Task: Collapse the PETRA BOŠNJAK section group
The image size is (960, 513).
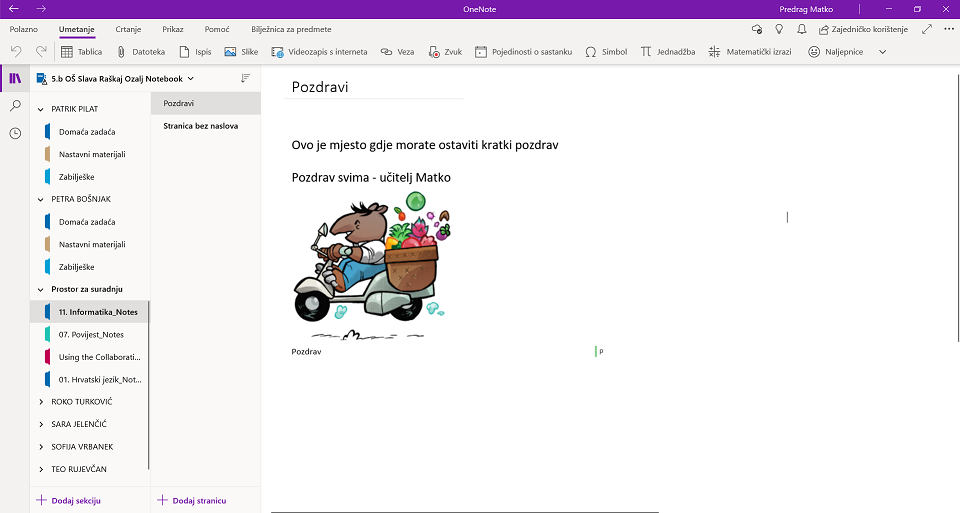Action: point(41,199)
